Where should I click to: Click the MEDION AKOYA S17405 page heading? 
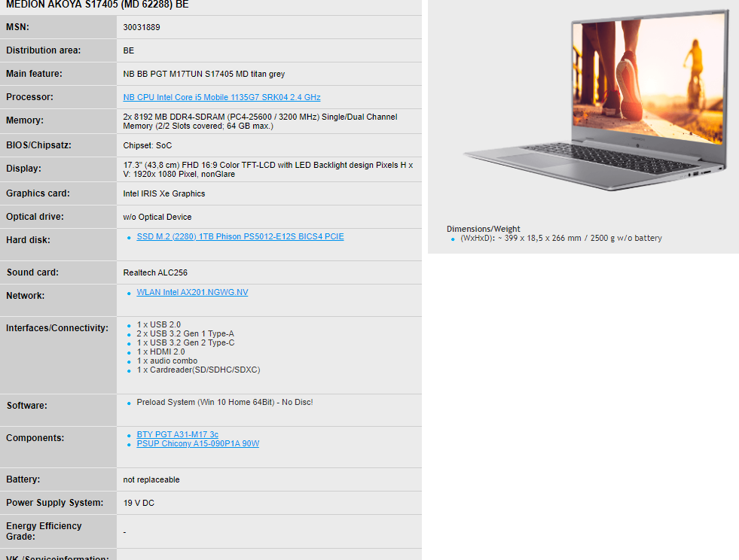97,5
